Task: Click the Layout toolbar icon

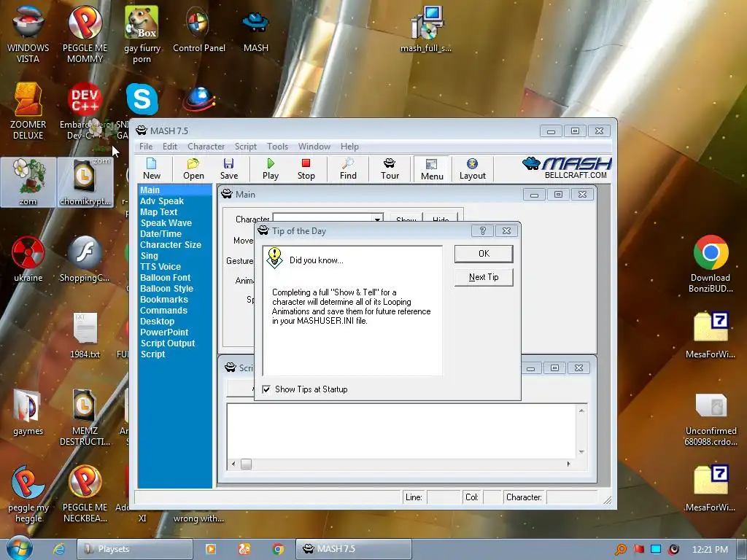Action: pos(472,169)
